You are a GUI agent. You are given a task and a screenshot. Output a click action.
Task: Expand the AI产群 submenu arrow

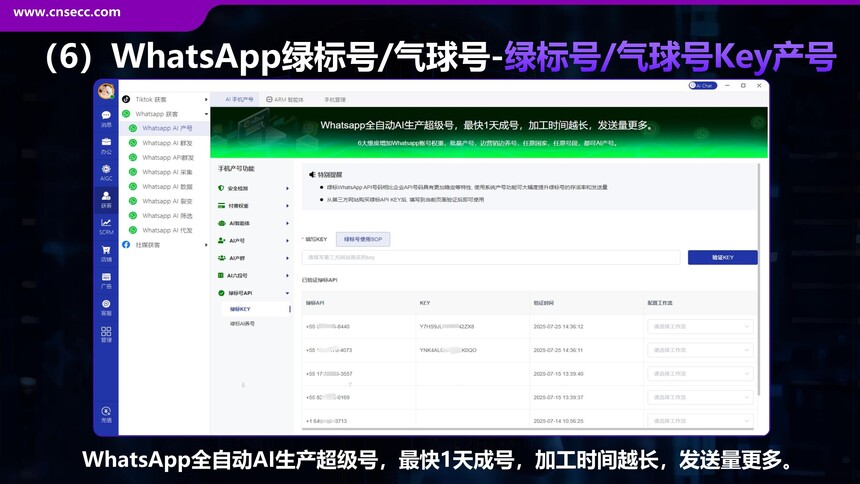point(287,258)
